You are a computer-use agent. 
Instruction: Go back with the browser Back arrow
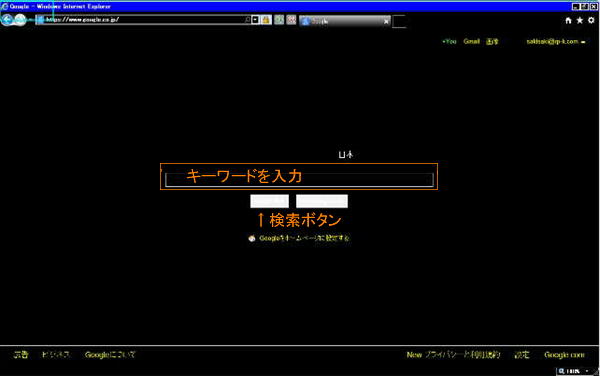click(x=7, y=20)
